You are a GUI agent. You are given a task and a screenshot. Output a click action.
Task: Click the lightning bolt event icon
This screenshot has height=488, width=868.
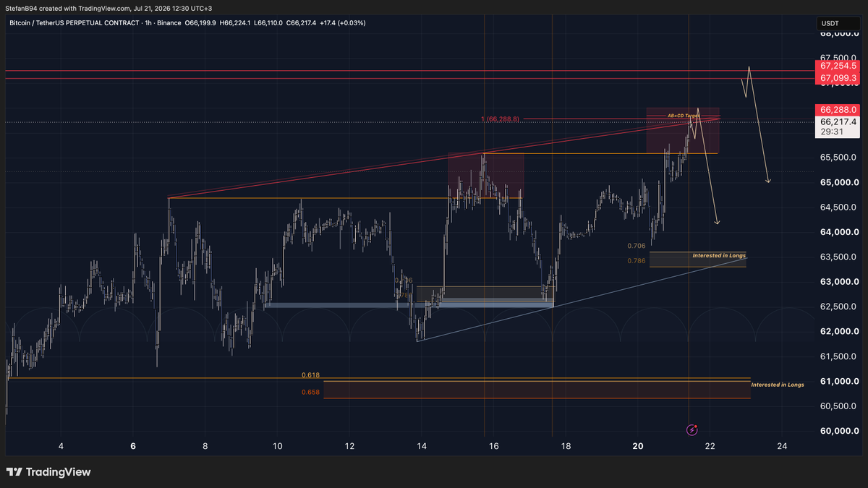tap(692, 429)
